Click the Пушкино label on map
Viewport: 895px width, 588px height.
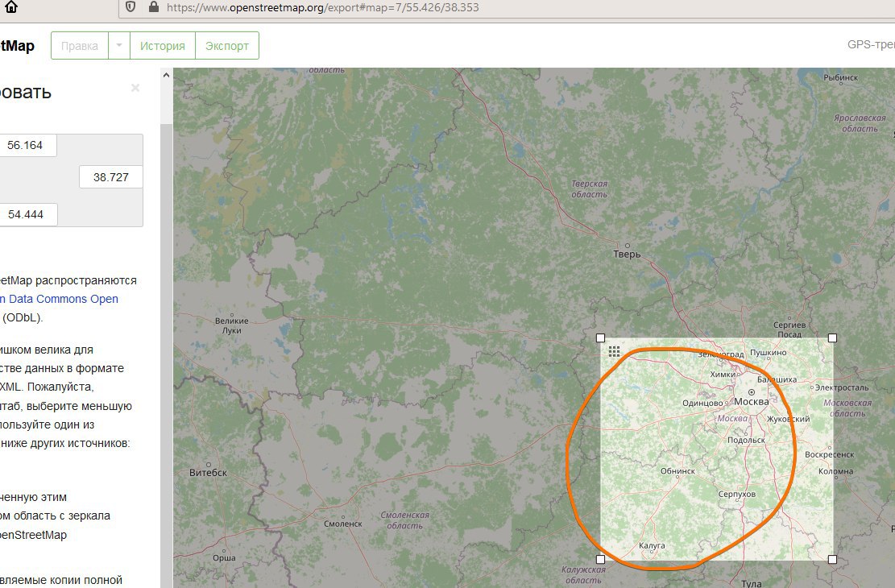(x=769, y=352)
